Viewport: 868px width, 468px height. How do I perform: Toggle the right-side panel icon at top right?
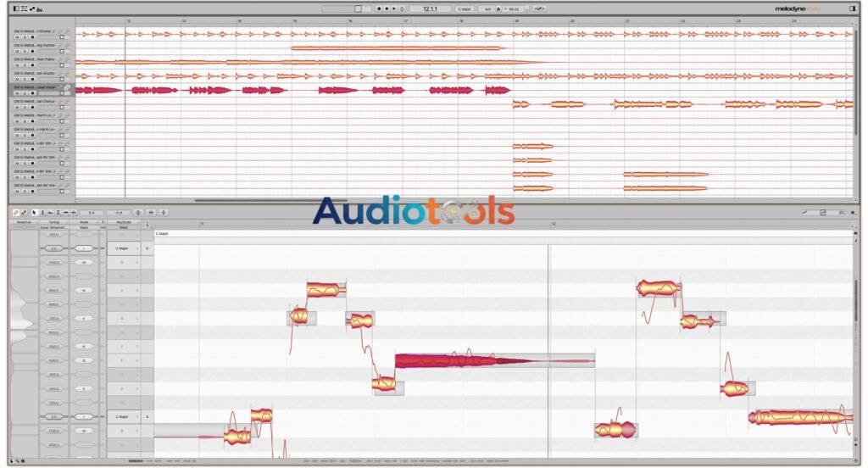853,8
